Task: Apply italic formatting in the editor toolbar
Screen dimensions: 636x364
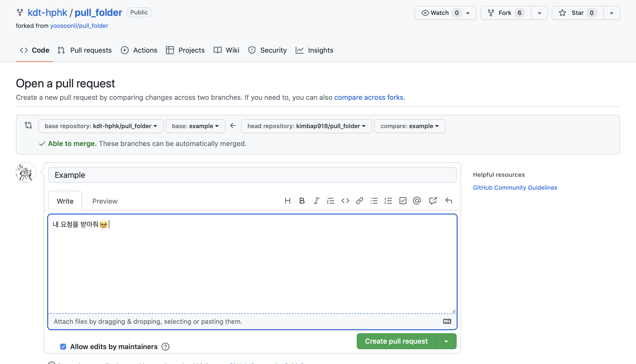Action: click(316, 201)
